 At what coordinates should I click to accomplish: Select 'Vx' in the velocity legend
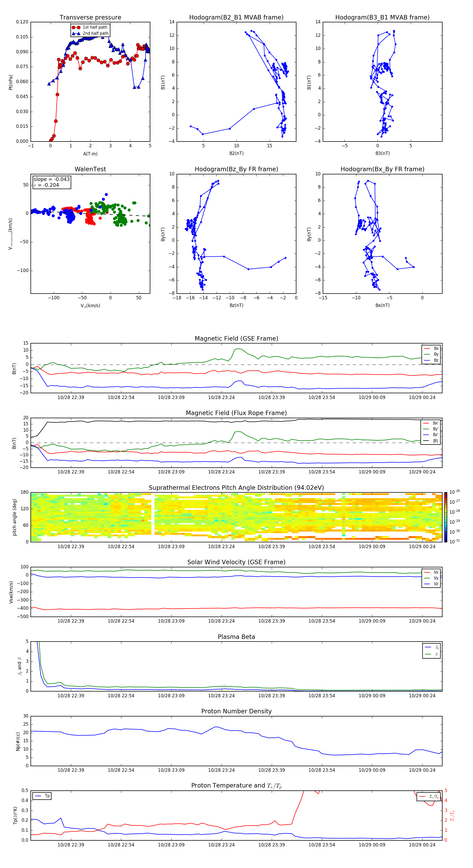[x=431, y=572]
